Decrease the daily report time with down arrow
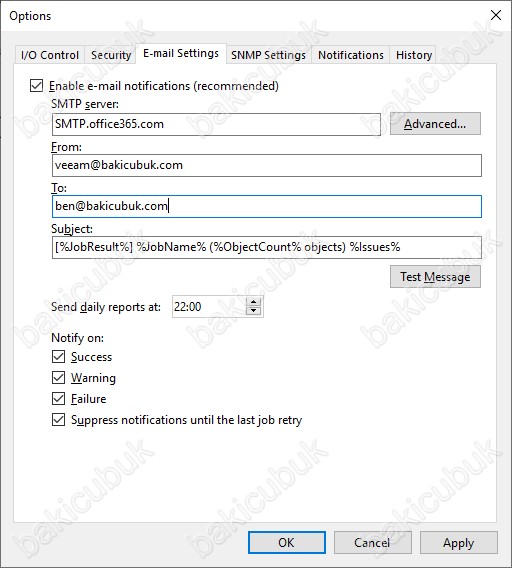512x568 pixels. pos(253,311)
